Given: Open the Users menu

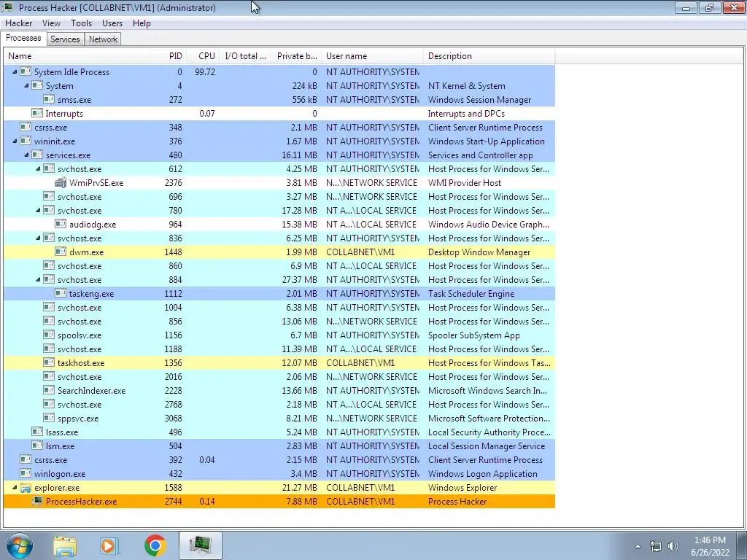Looking at the screenshot, I should (x=112, y=23).
